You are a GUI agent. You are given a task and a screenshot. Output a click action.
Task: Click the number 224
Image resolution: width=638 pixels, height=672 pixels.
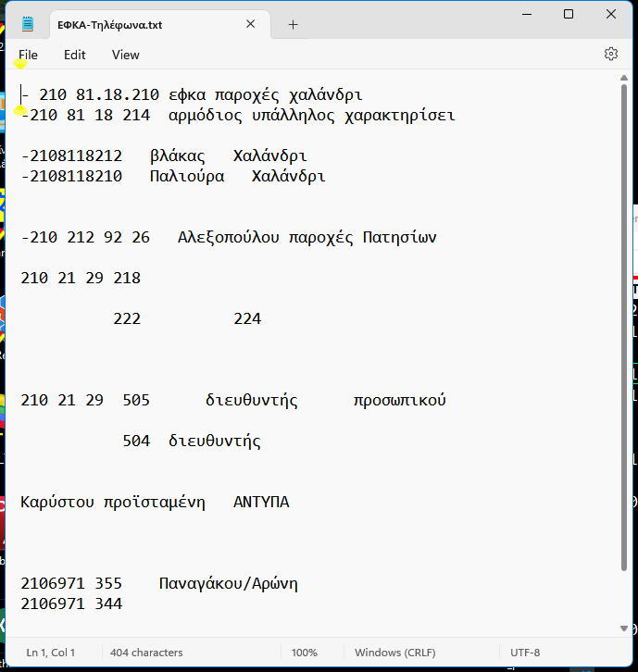pos(247,318)
